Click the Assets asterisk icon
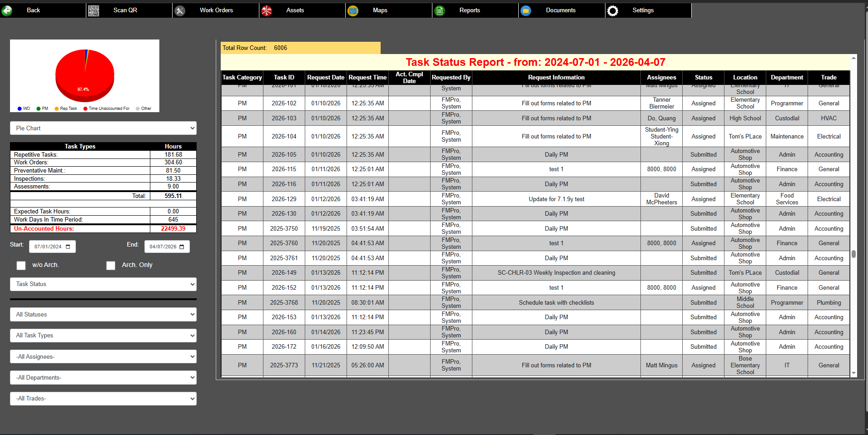868x435 pixels. pyautogui.click(x=268, y=10)
